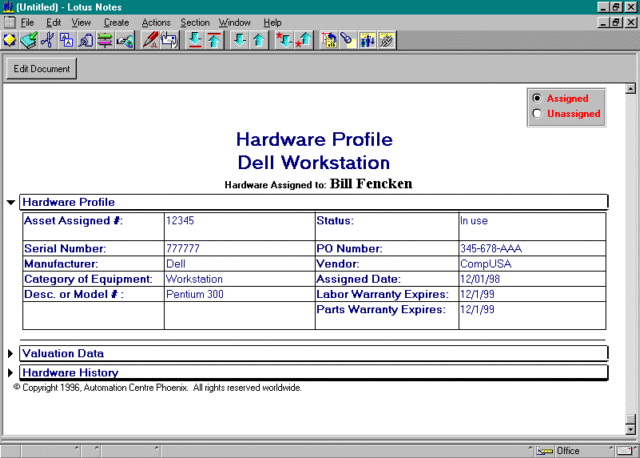Click the plain cyan down arrow icon
640x458 pixels.
click(x=240, y=40)
